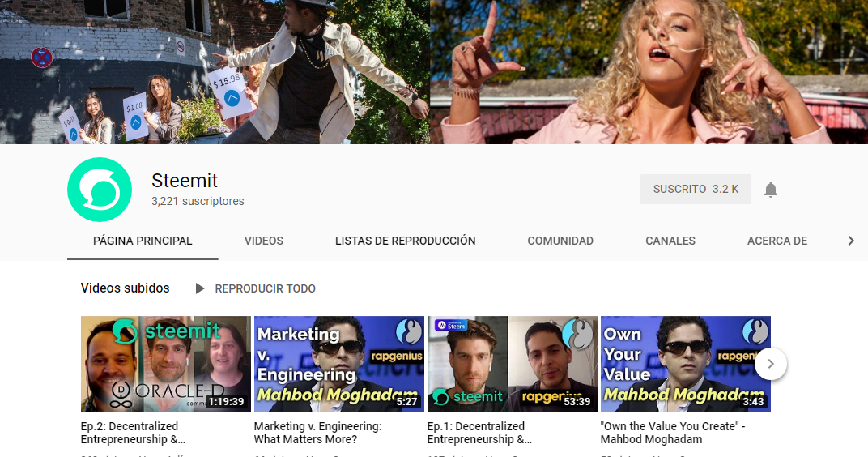The height and width of the screenshot is (457, 868).
Task: Open the Listas de Reproducción tab
Action: 405,241
